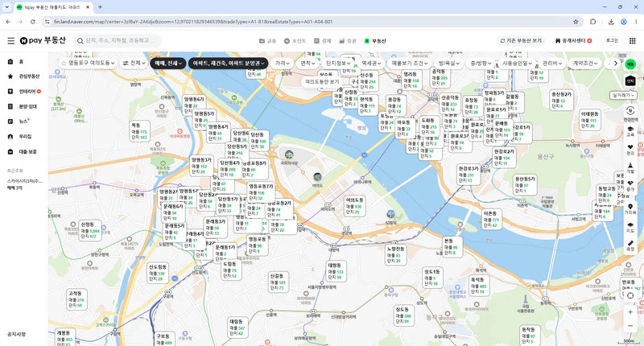Open the 지도 map layer tool
Viewport: 644px width, 346px height.
point(630,227)
